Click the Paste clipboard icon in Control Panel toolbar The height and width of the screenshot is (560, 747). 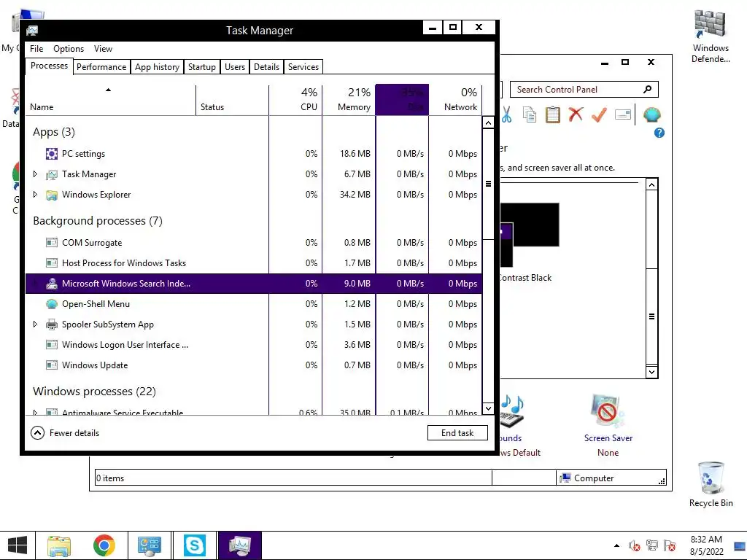[x=553, y=114]
